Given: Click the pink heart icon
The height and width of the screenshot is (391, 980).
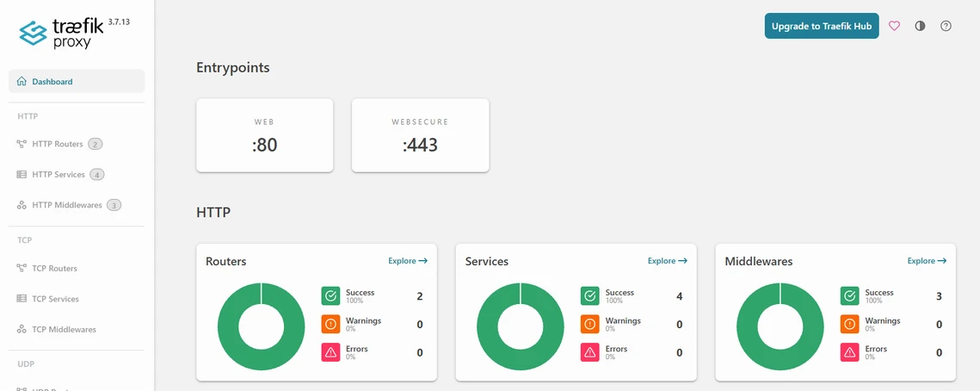Looking at the screenshot, I should point(894,27).
